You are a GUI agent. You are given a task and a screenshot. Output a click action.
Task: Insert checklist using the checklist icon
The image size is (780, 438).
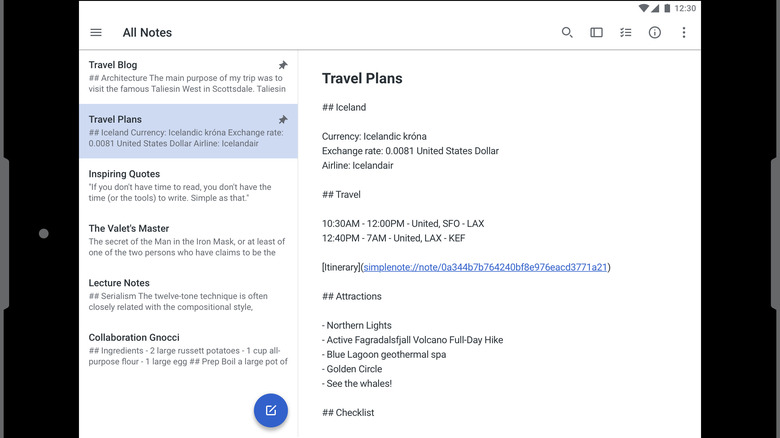[625, 32]
